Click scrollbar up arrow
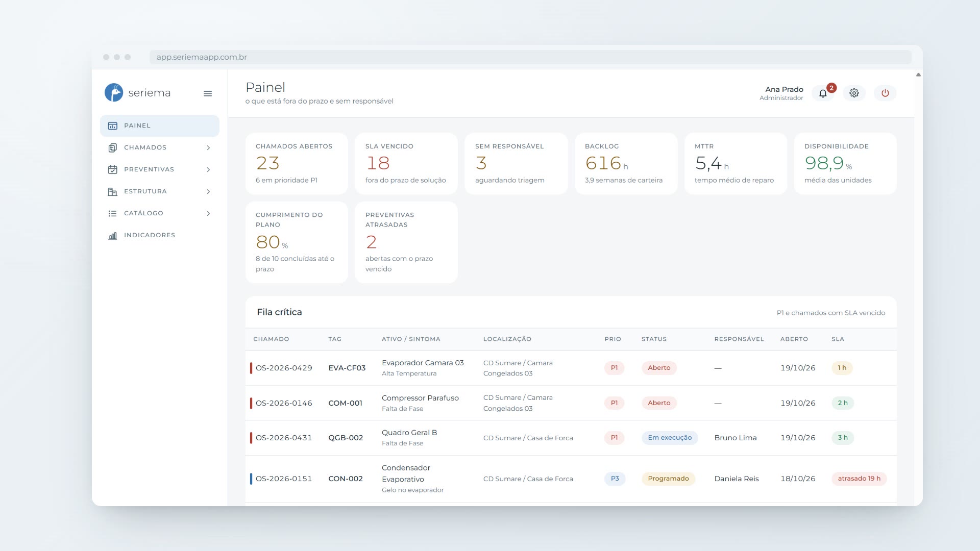980x551 pixels. click(x=918, y=74)
